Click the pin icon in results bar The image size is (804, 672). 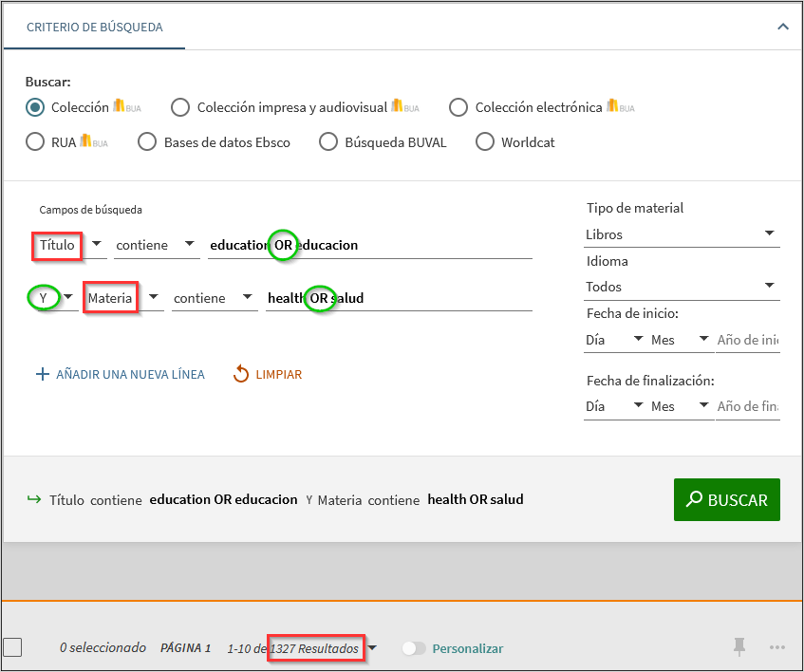[739, 647]
